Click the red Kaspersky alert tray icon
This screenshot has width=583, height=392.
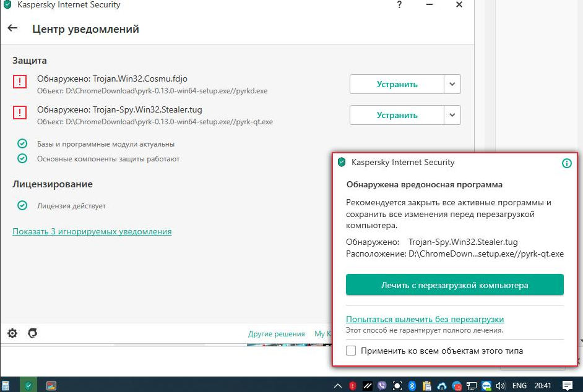click(353, 386)
